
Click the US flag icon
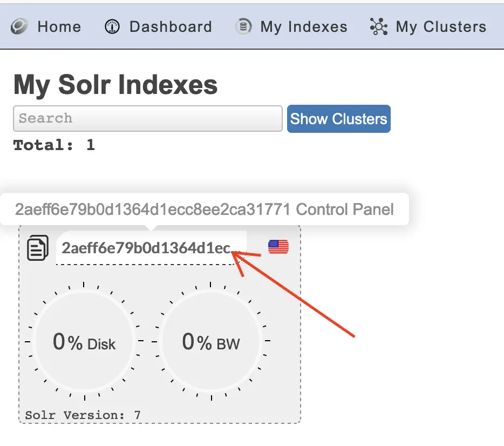(278, 247)
